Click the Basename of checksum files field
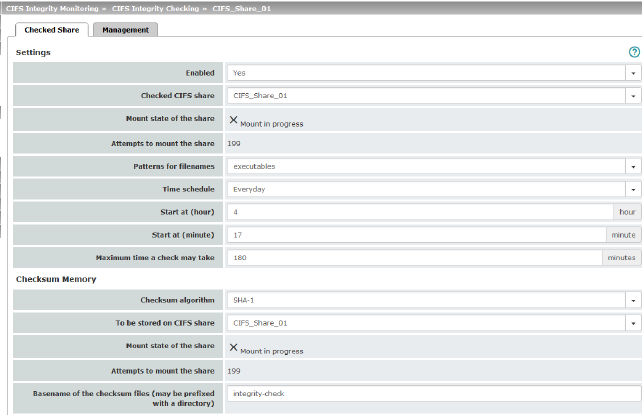 pos(432,395)
